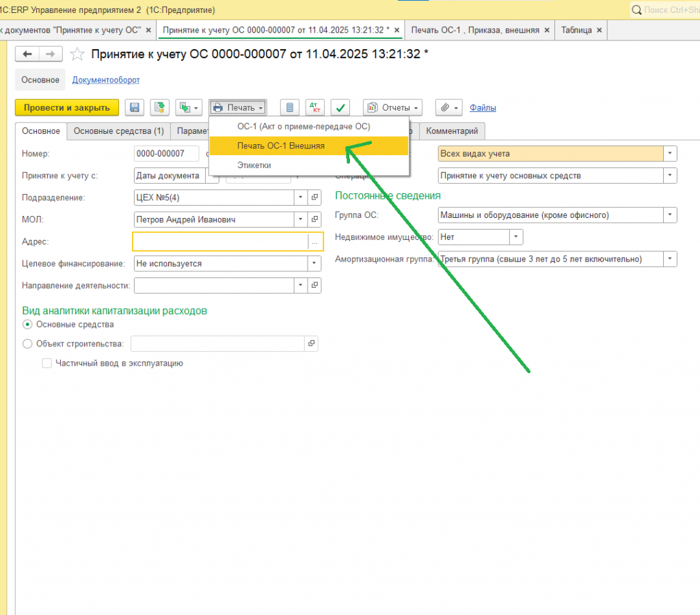Save document using the floppy disk icon
Viewport: 700px width, 615px height.
point(135,107)
